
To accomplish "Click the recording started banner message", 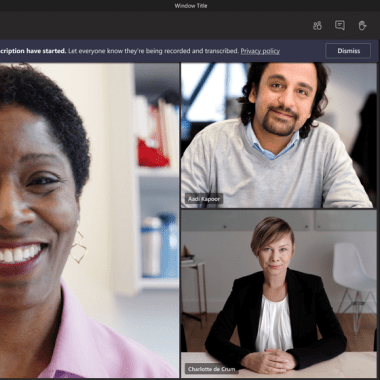I will [140, 51].
